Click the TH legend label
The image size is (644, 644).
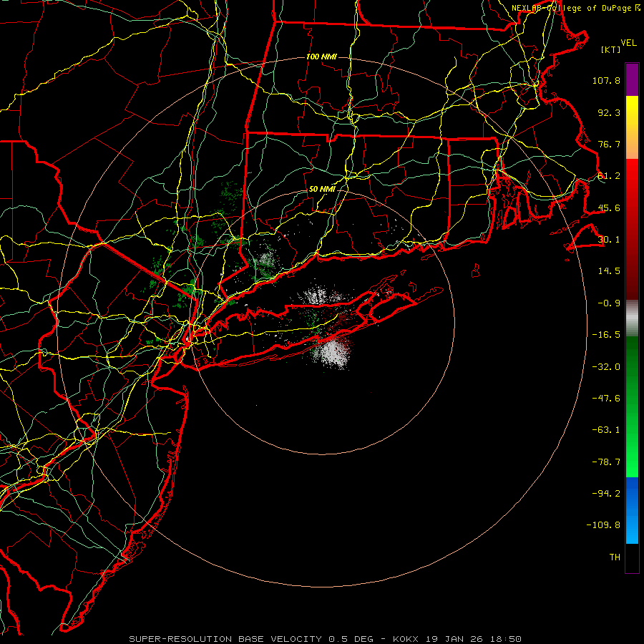coord(615,557)
